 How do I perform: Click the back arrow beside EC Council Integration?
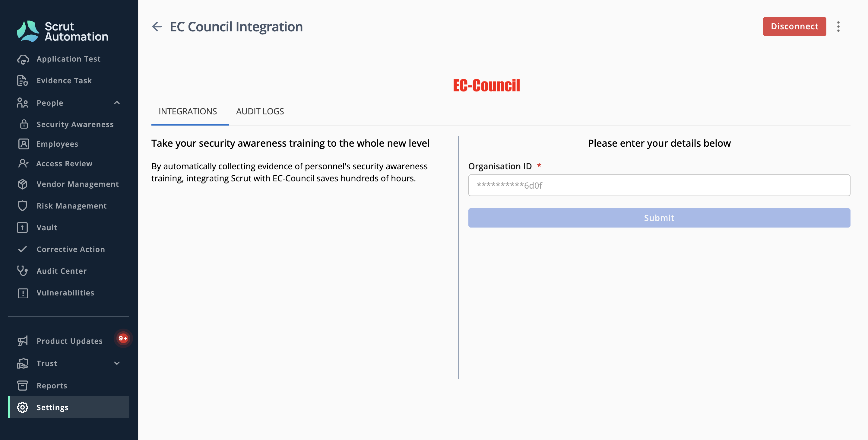[x=157, y=27]
